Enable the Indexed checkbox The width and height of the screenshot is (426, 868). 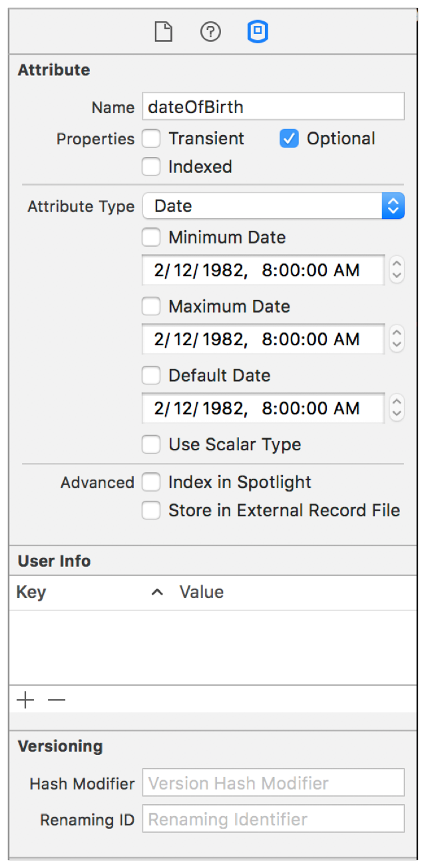[x=152, y=166]
